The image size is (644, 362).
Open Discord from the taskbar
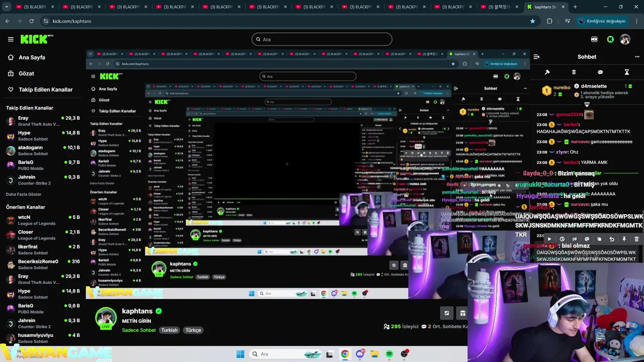click(x=360, y=354)
